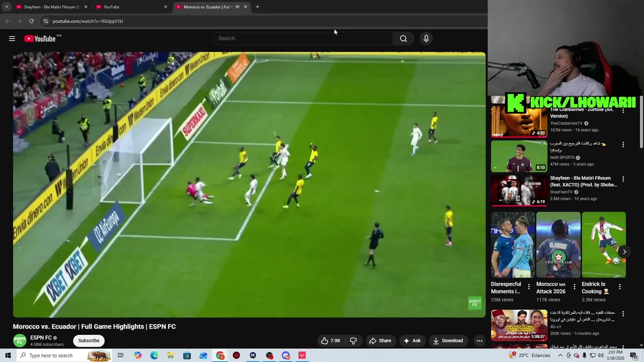The height and width of the screenshot is (362, 644).
Task: Open Windows notification center icon
Action: (633, 355)
